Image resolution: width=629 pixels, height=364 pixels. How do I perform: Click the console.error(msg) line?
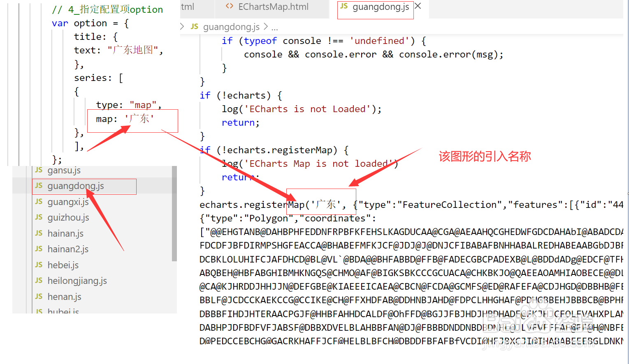point(374,55)
